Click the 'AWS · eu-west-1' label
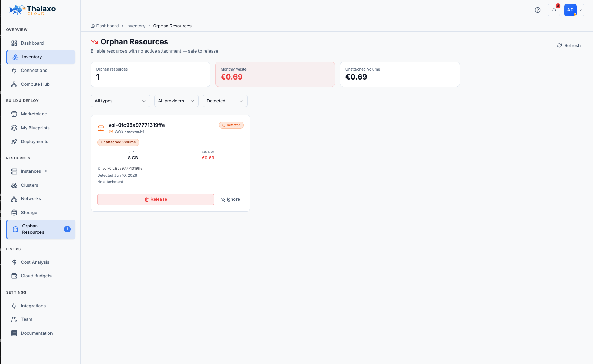Image resolution: width=593 pixels, height=364 pixels. (x=130, y=132)
